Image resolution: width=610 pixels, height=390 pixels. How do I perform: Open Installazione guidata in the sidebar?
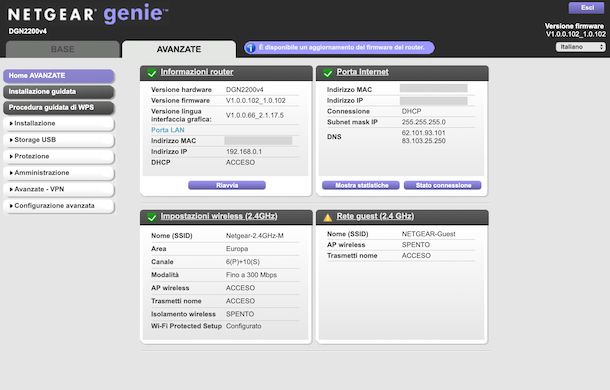pyautogui.click(x=59, y=91)
